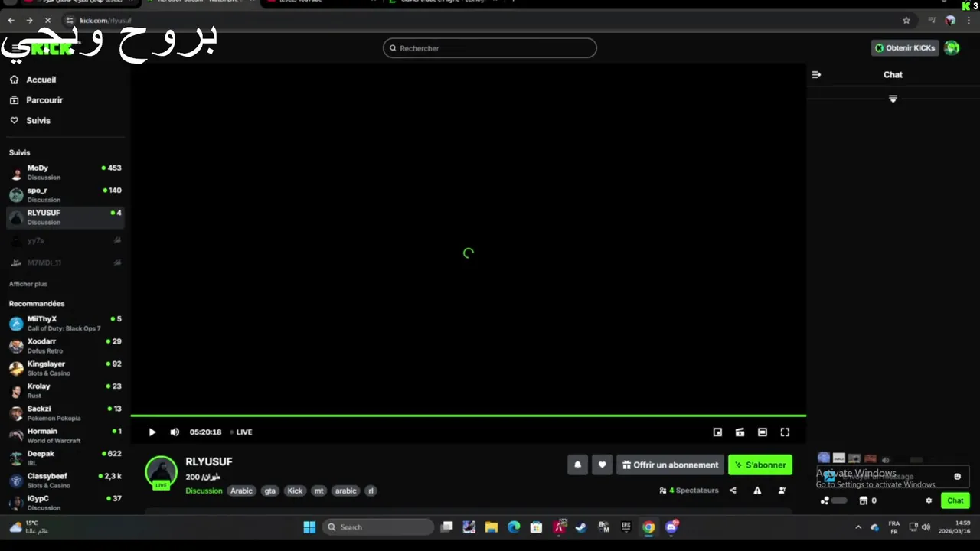
Task: Click RLYUSUF channel name
Action: pos(209,461)
